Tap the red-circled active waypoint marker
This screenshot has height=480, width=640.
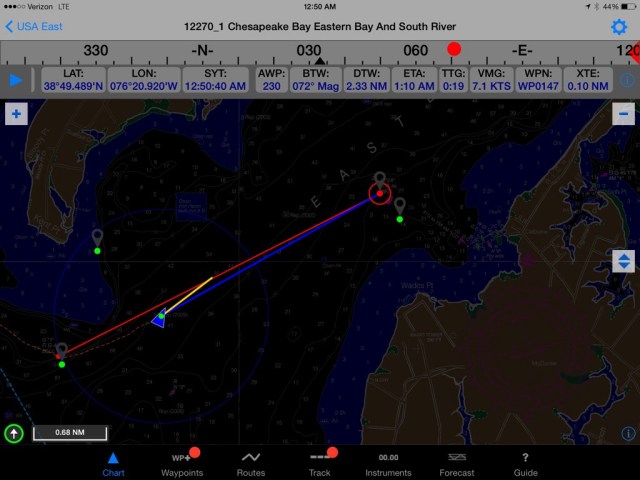pyautogui.click(x=379, y=192)
